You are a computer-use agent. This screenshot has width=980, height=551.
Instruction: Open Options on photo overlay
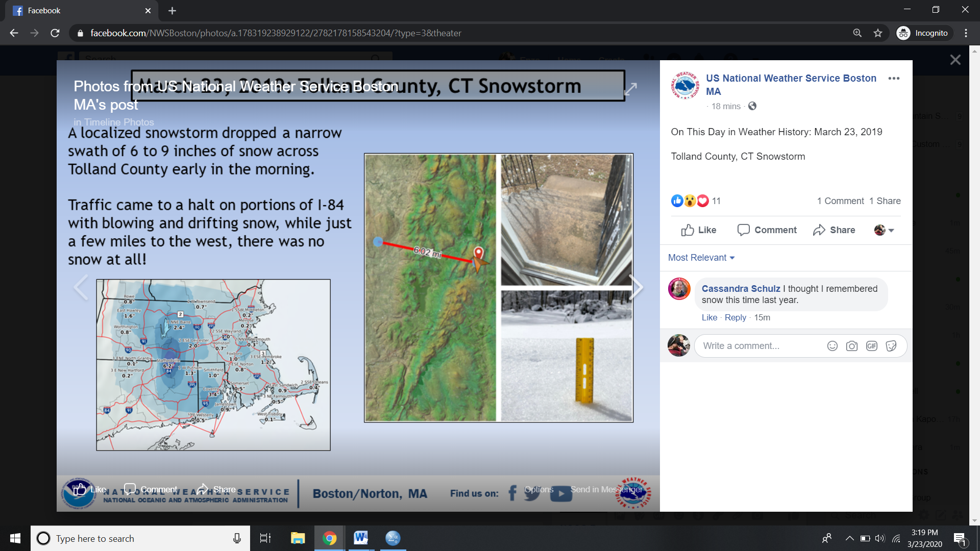538,489
